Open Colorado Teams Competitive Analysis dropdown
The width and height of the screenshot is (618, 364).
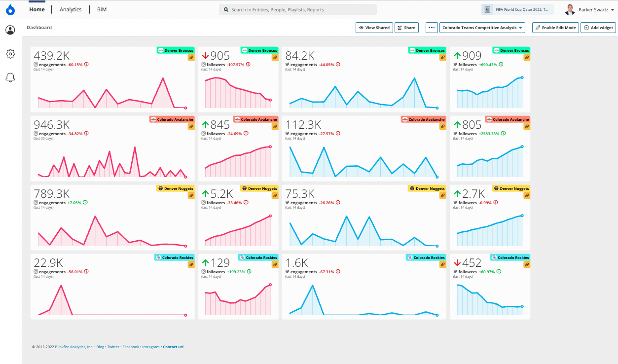click(482, 28)
